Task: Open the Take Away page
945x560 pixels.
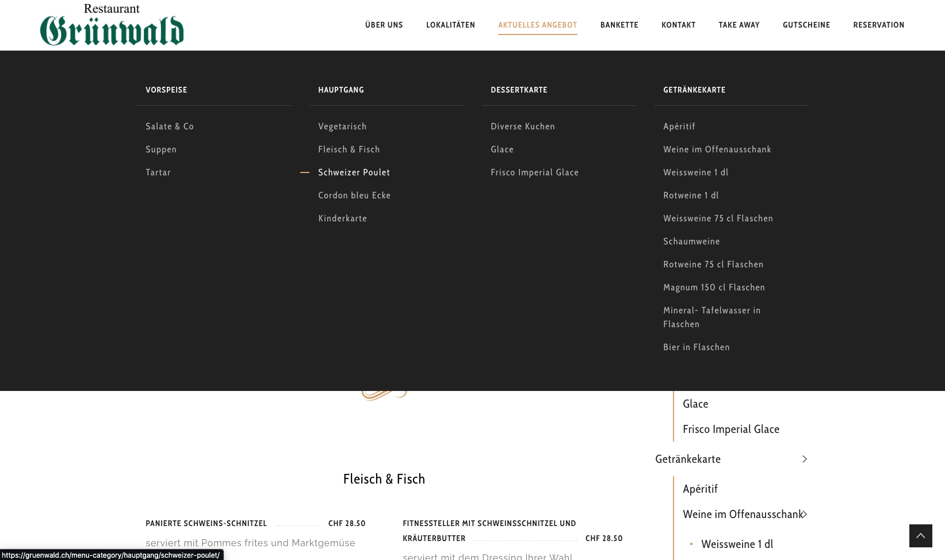Action: tap(739, 25)
